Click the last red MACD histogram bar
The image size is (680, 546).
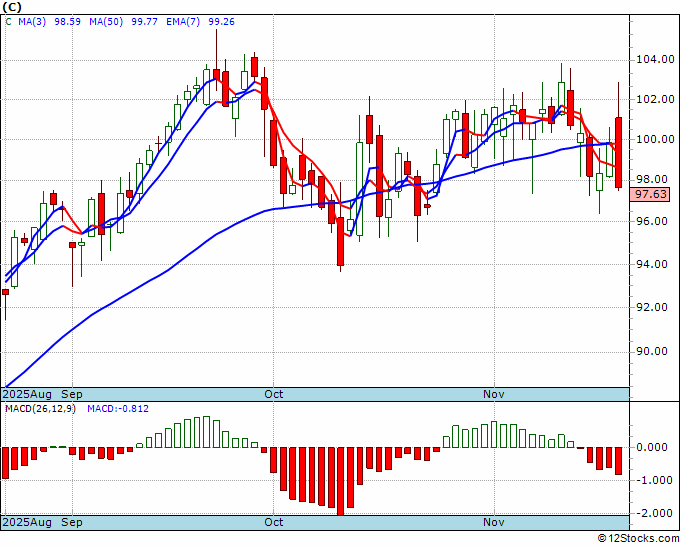tap(618, 461)
